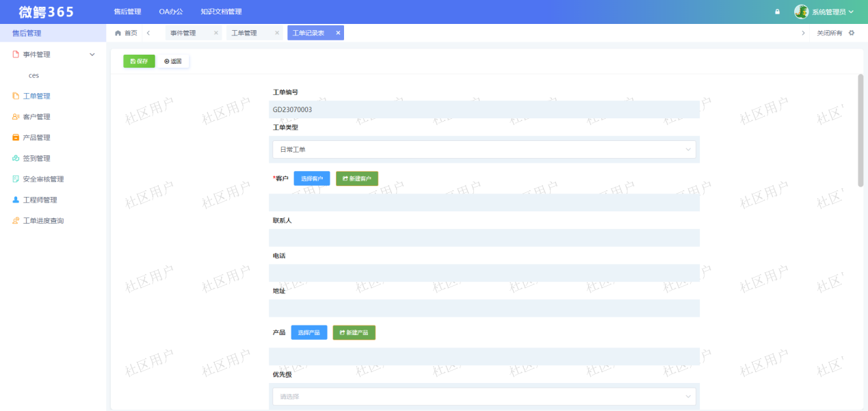The height and width of the screenshot is (411, 868).
Task: Click the 签到管理 sidebar icon
Action: coord(16,159)
